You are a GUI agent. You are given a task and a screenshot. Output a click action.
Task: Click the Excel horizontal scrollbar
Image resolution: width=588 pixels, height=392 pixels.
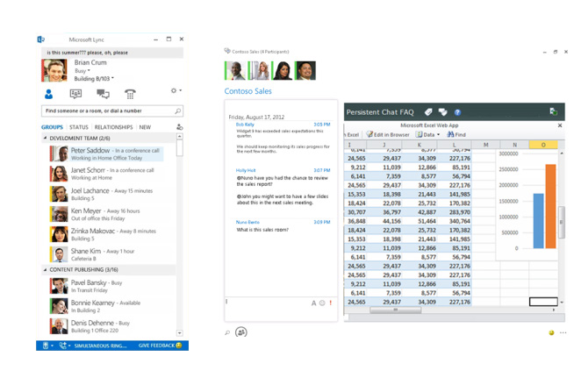395,310
